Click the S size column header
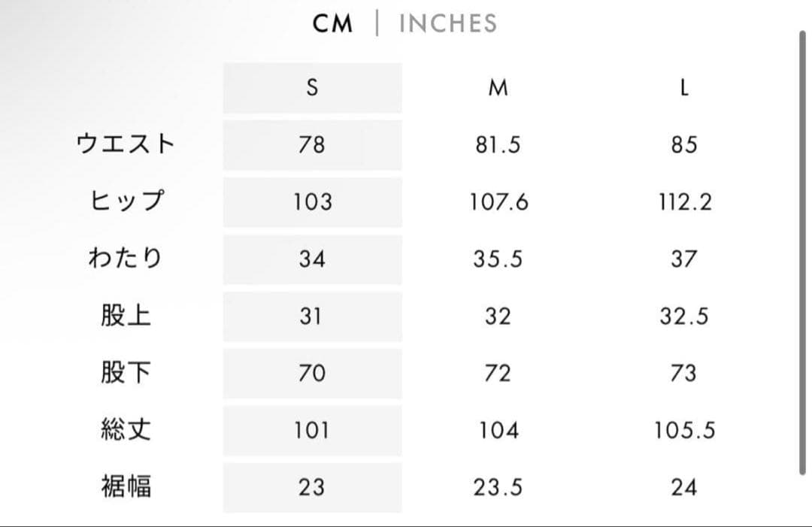 click(x=312, y=88)
